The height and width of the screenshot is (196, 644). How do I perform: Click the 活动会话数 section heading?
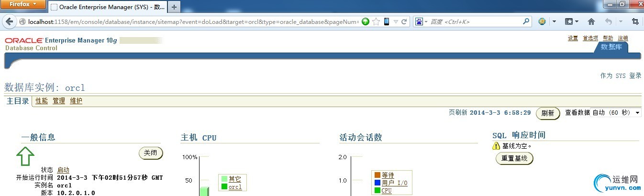tap(361, 138)
